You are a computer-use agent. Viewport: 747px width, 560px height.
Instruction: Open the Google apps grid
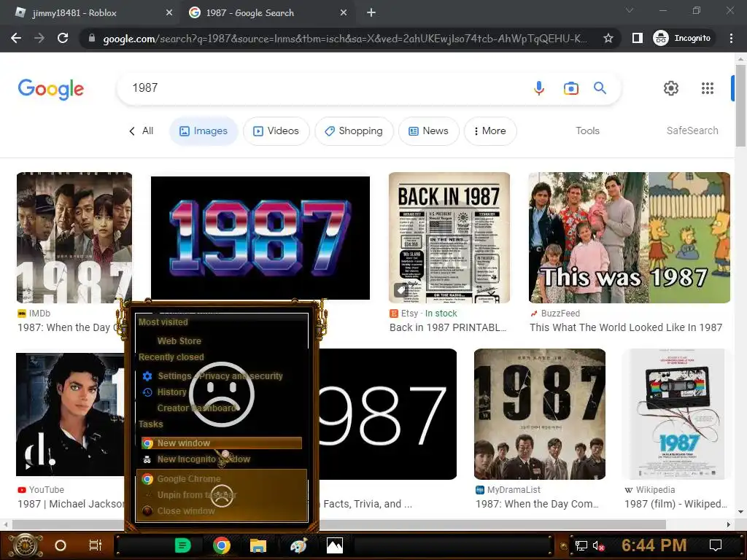coord(708,88)
